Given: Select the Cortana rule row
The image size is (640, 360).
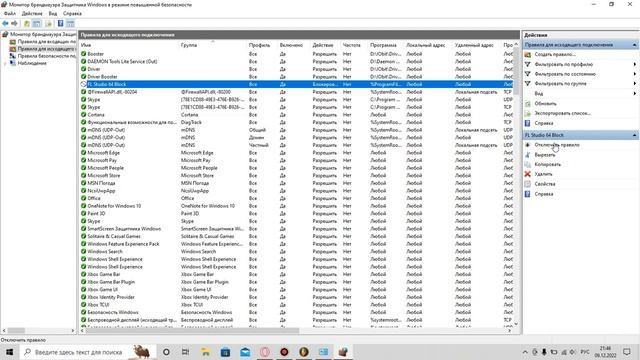Looking at the screenshot, I should [297, 115].
